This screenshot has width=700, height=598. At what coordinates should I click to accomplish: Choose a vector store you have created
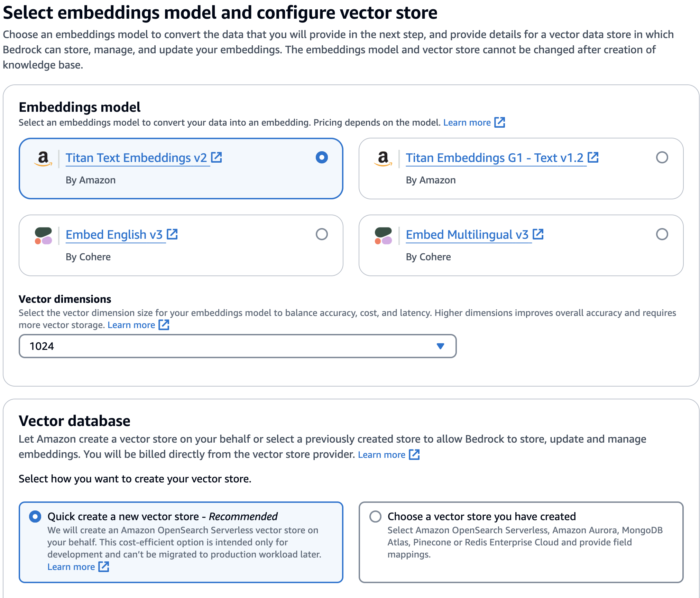(376, 516)
